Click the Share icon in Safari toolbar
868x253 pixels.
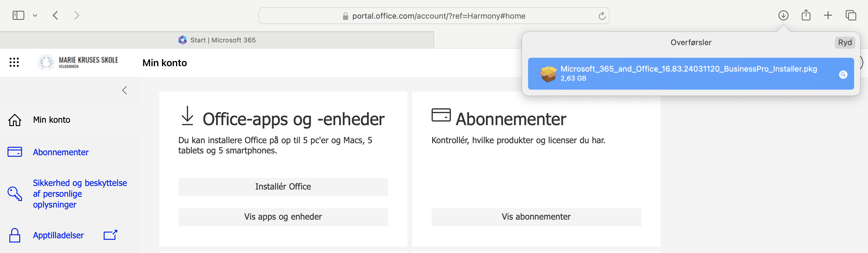pos(806,15)
